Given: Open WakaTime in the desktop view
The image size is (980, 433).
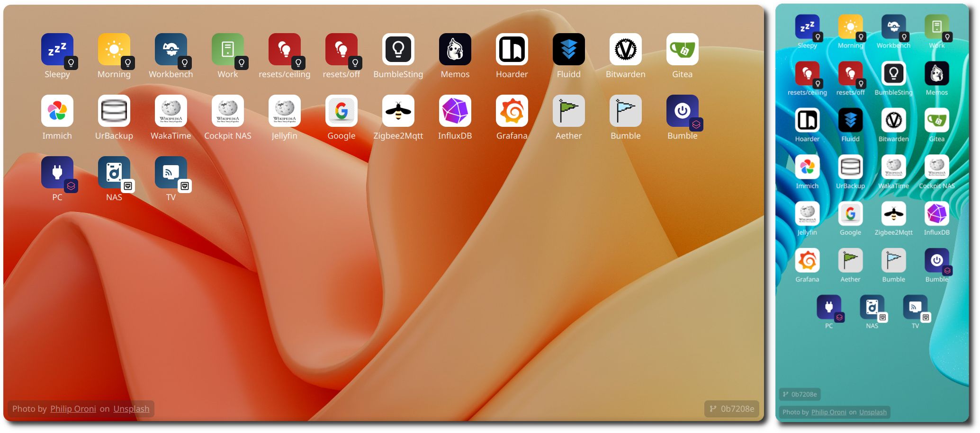Looking at the screenshot, I should coord(171,111).
